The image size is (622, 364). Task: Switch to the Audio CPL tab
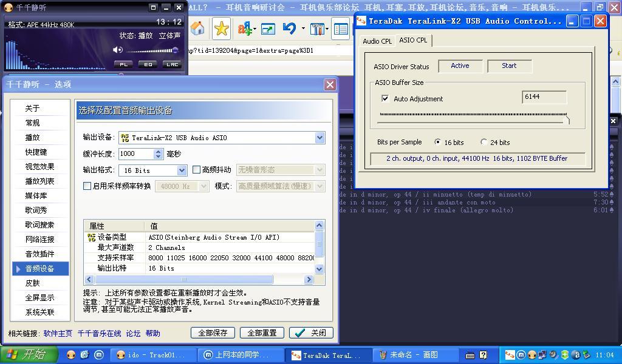(x=377, y=41)
